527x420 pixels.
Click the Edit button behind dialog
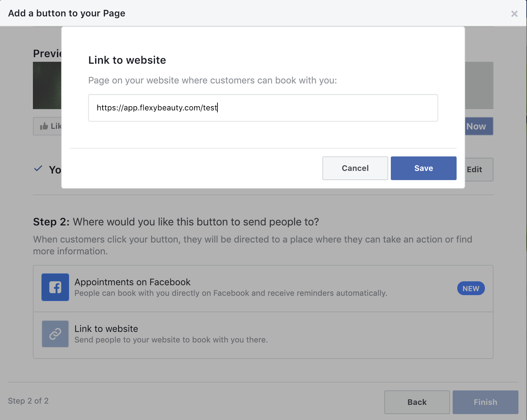479,170
